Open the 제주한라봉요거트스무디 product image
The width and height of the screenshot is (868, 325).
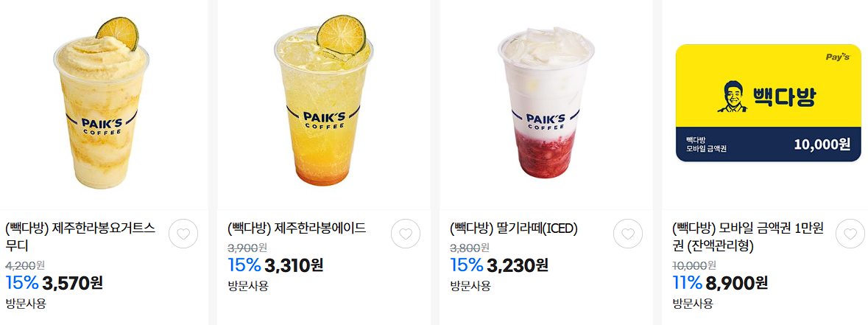point(102,103)
